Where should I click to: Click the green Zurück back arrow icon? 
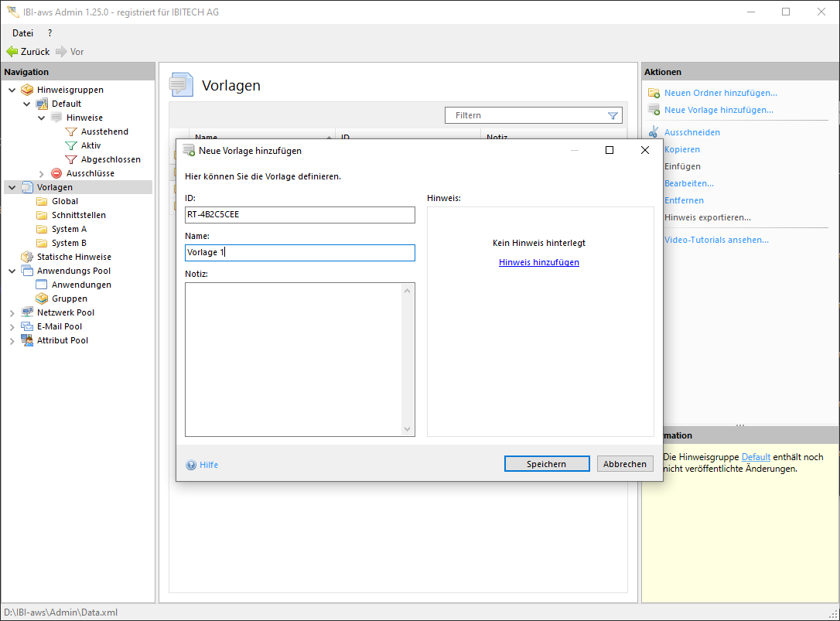tap(12, 52)
